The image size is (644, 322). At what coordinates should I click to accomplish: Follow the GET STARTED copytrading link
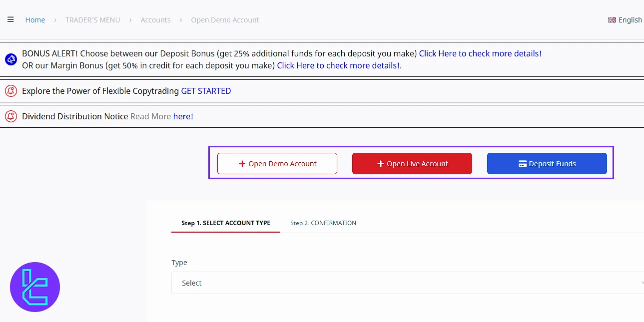click(x=206, y=91)
